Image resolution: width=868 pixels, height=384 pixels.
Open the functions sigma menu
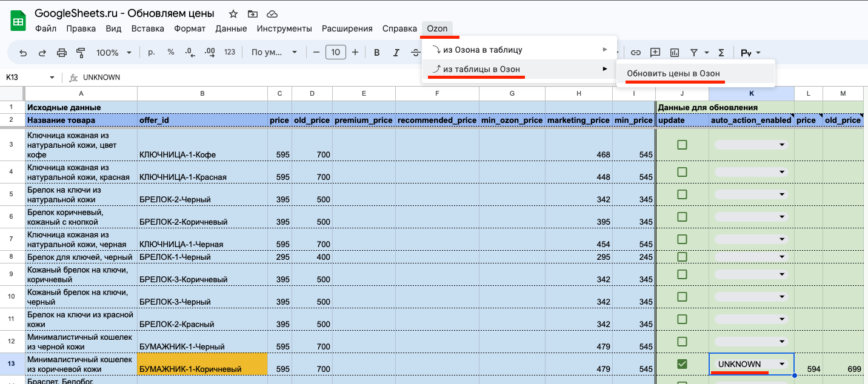(x=721, y=53)
